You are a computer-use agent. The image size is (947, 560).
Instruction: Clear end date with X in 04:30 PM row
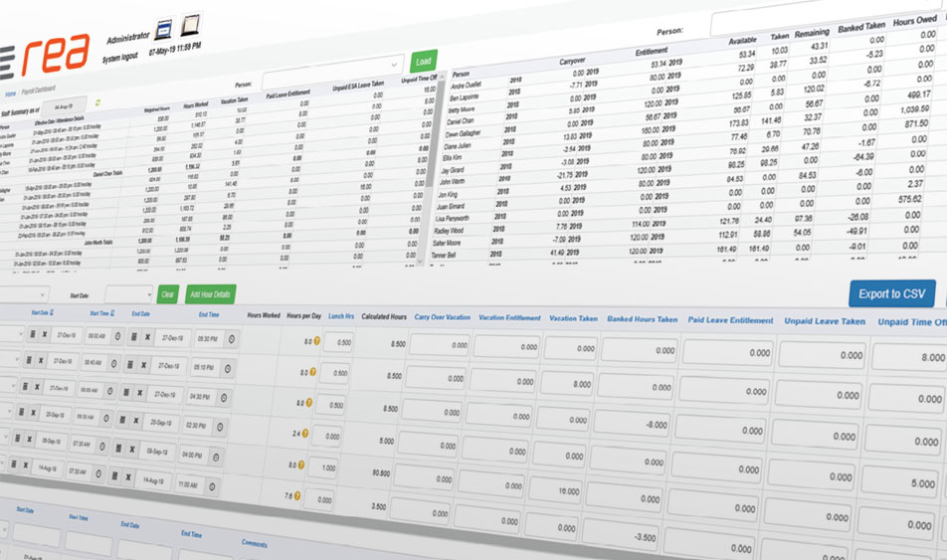pyautogui.click(x=139, y=393)
